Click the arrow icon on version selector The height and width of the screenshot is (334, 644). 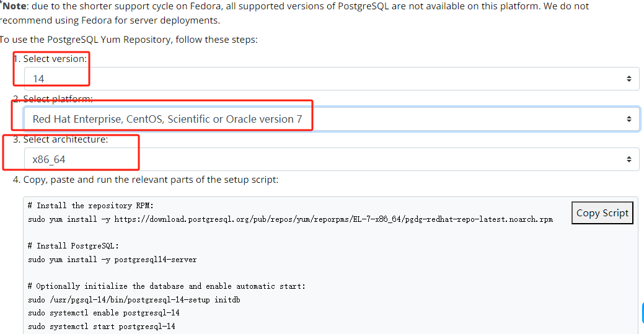coord(629,79)
